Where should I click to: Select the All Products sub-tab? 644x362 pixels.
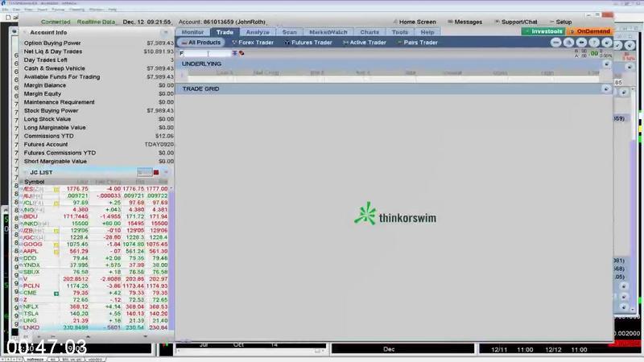[200, 43]
